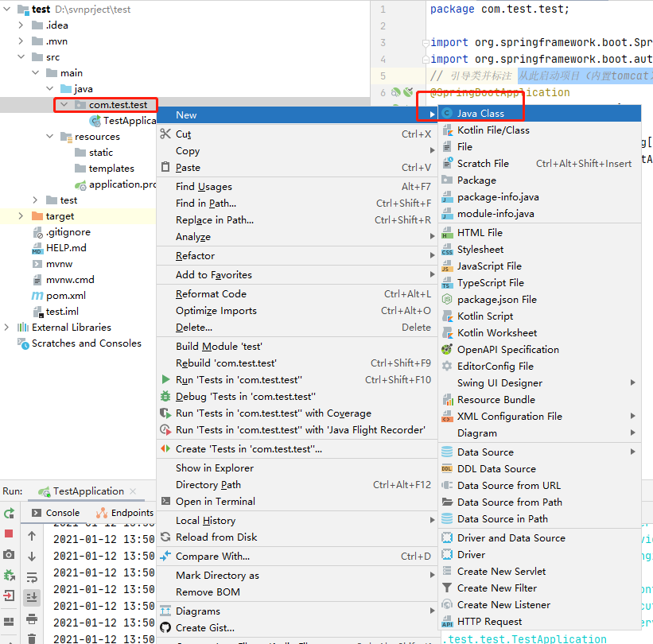This screenshot has height=644, width=653.
Task: Click the Create New Filter funnel icon
Action: tap(447, 588)
